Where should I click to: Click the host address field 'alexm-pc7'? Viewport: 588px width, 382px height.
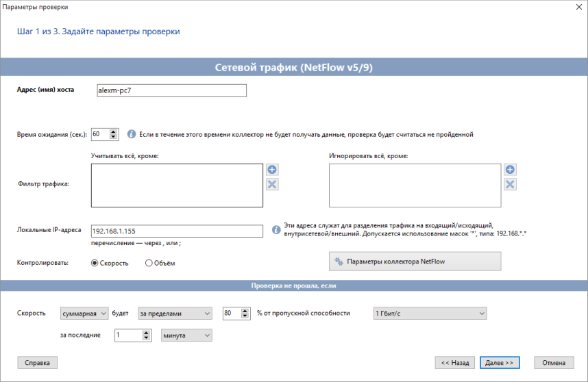click(x=171, y=90)
